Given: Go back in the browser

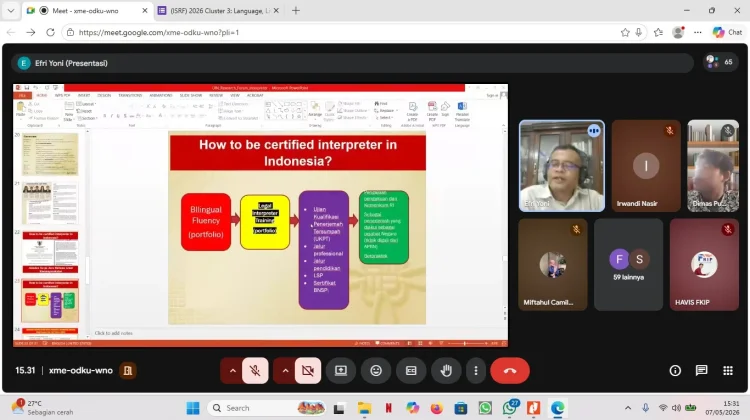Looking at the screenshot, I should (11, 33).
